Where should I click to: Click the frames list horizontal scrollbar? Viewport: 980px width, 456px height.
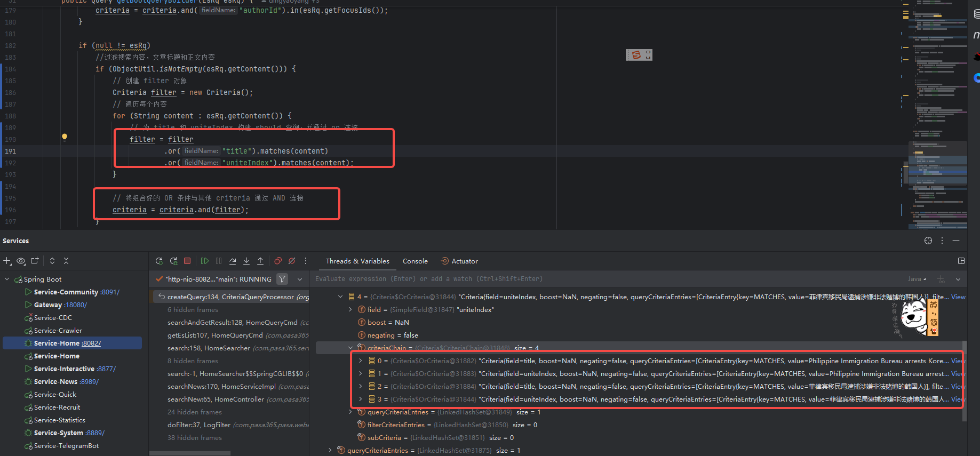[x=190, y=453]
